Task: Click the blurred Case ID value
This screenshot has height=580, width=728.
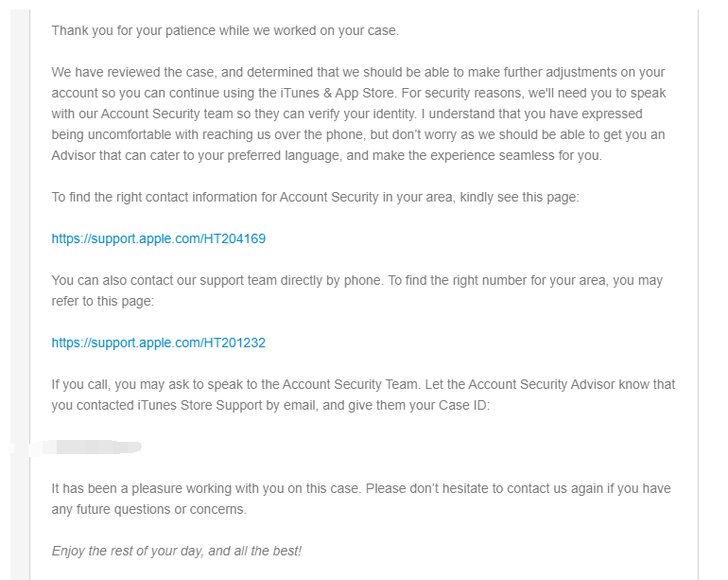Action: pyautogui.click(x=95, y=446)
